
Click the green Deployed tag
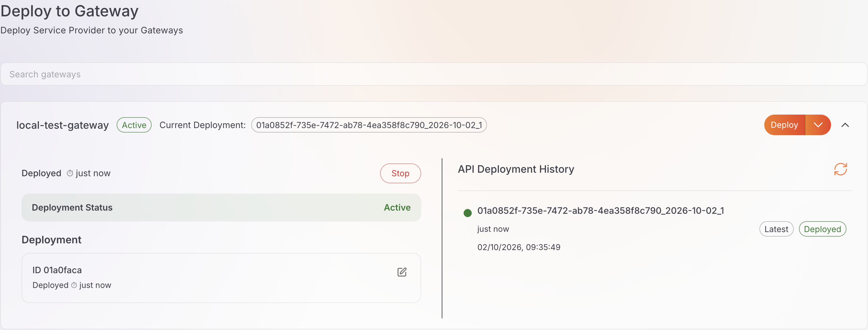pos(822,229)
